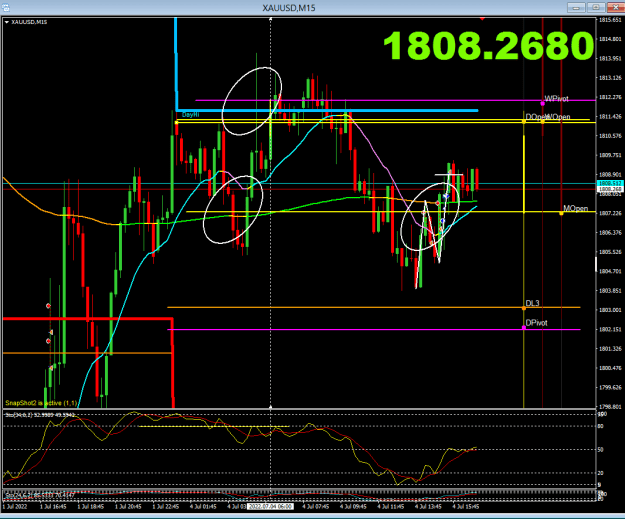Click the '4 Jul 15:45' time axis label

coord(466,507)
